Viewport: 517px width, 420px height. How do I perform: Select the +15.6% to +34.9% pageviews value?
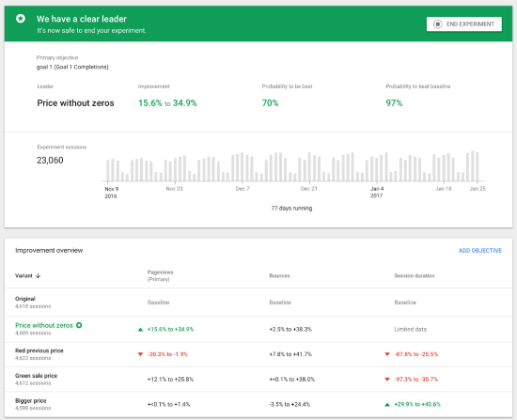170,330
